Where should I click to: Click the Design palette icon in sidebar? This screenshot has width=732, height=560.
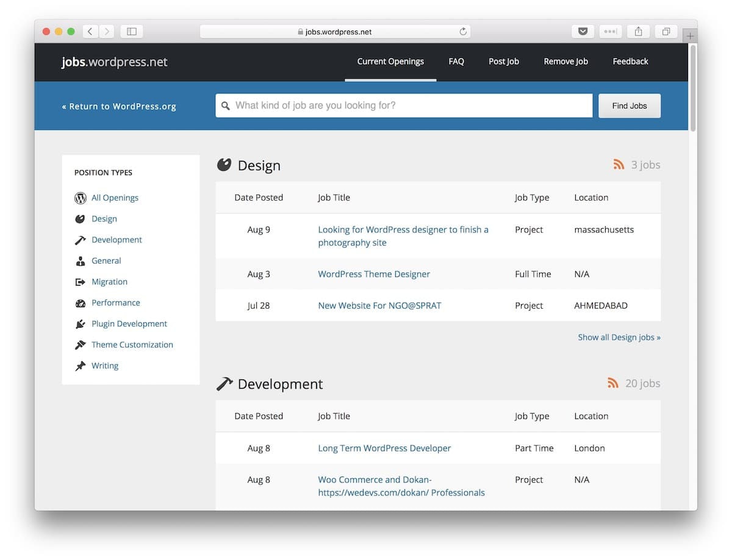coord(81,219)
